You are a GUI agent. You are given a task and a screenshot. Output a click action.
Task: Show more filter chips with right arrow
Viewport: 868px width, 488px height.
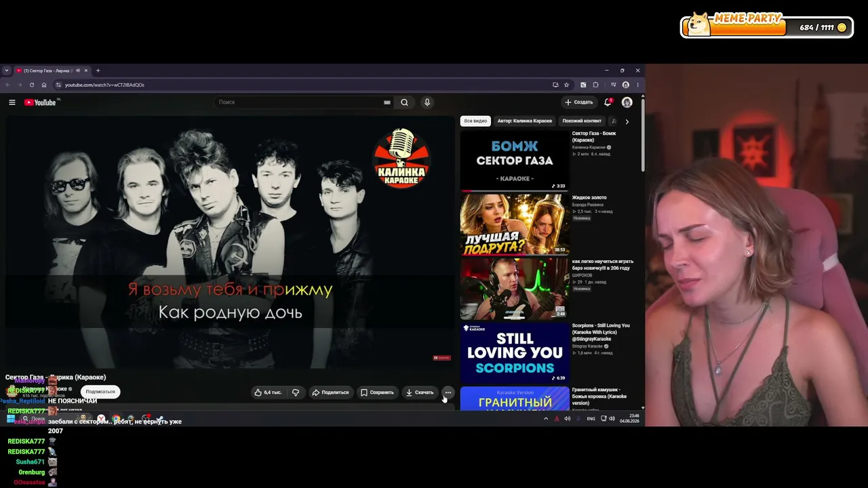(627, 121)
